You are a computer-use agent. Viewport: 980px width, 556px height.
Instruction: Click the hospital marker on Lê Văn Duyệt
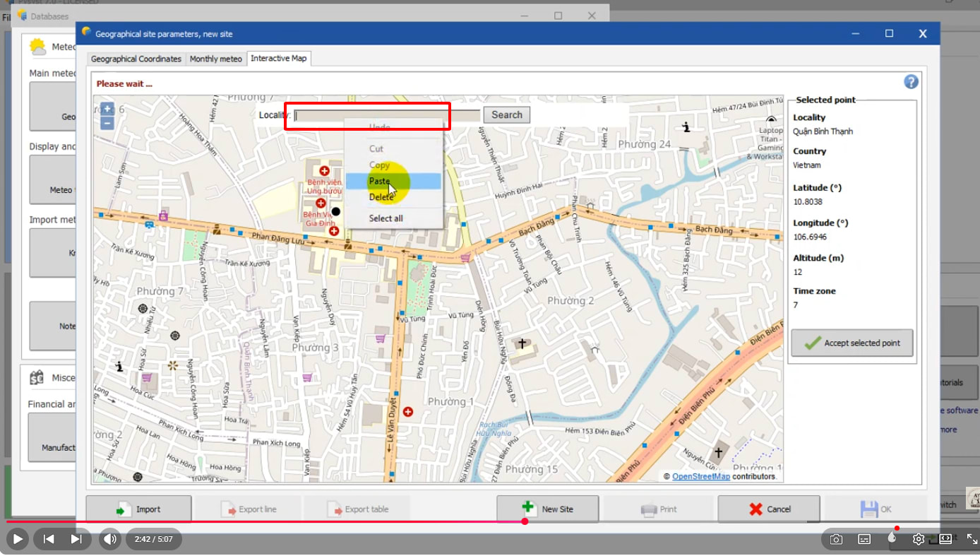click(407, 411)
